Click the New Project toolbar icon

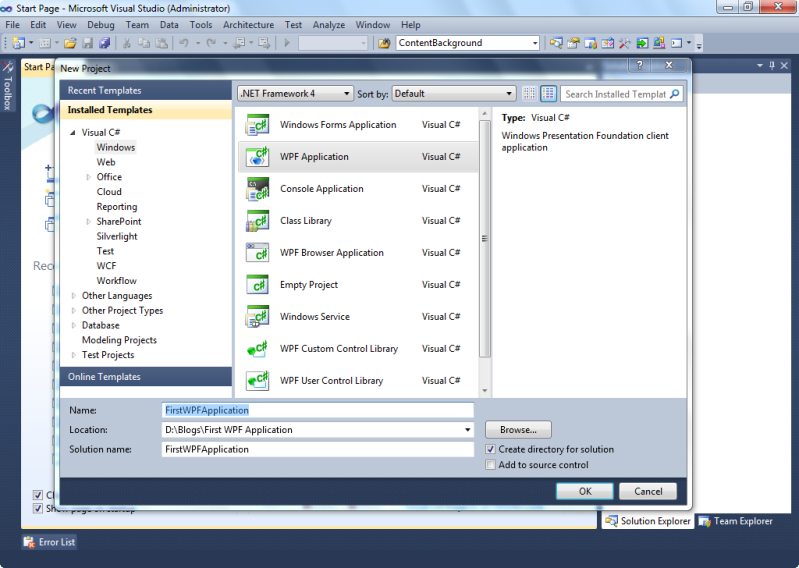[x=18, y=43]
